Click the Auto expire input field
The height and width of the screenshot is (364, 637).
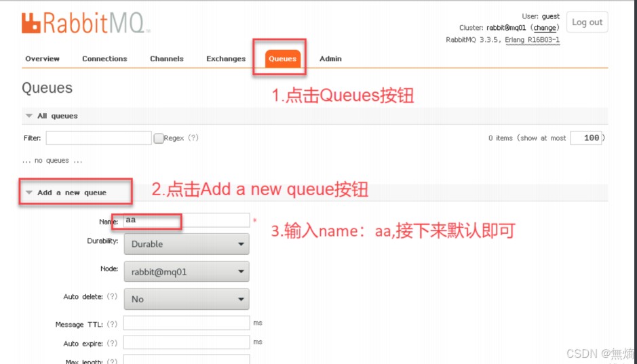pos(187,342)
